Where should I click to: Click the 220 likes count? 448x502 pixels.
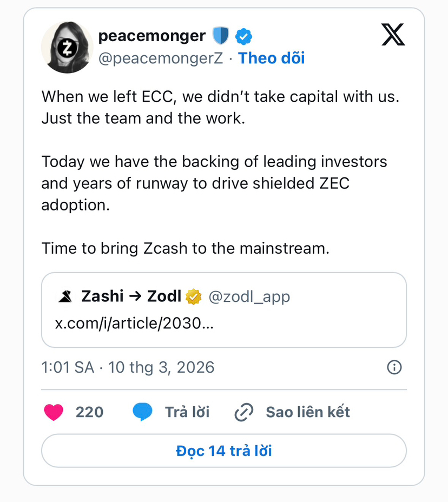89,412
